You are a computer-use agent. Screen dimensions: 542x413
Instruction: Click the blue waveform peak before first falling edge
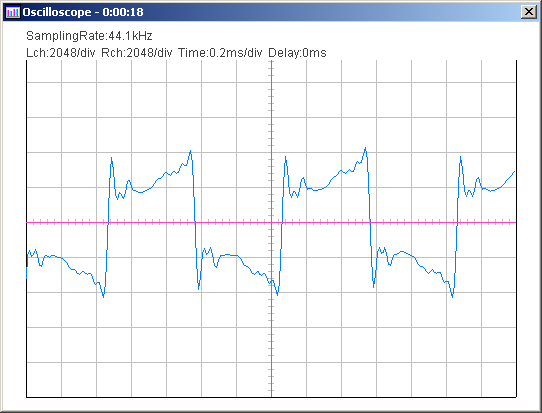coord(190,151)
